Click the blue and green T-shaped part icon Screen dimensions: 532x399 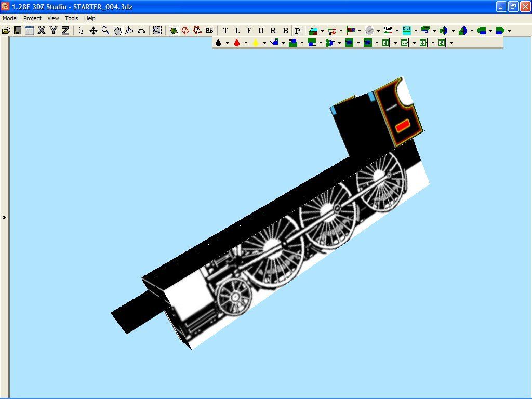(x=425, y=31)
